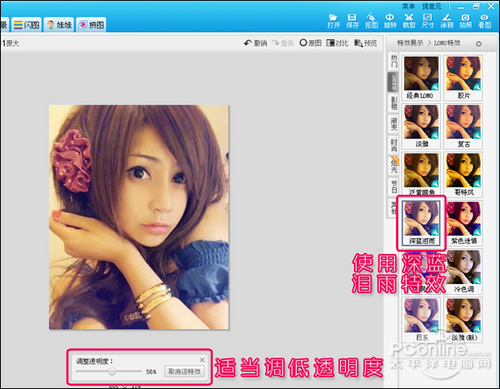Switch to the 影楼 effects side tab

[394, 103]
